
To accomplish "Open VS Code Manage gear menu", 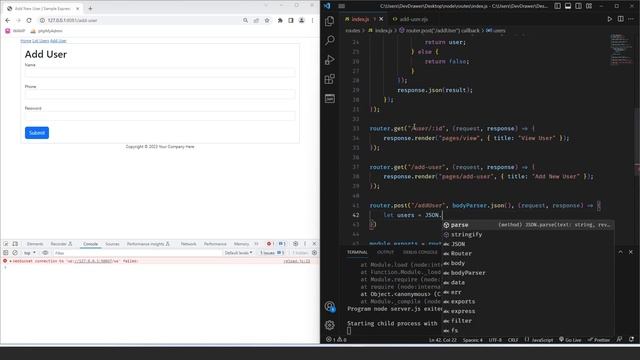I will click(329, 325).
